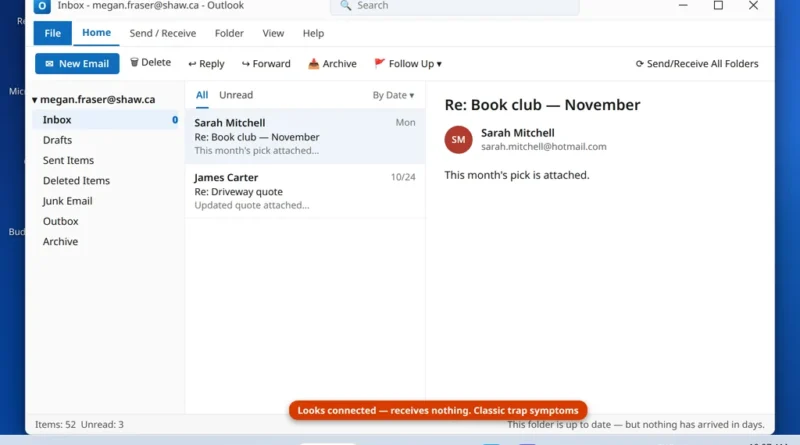Open the View ribbon tab
Screen dimensions: 800x445
pyautogui.click(x=273, y=33)
